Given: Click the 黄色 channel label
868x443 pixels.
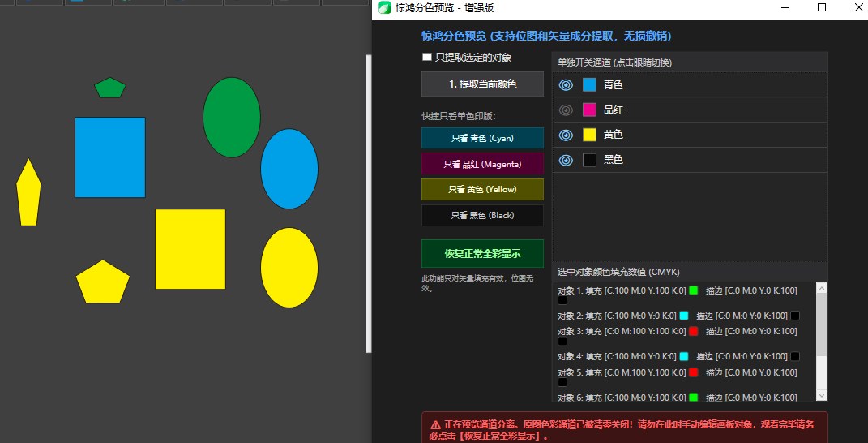Looking at the screenshot, I should tap(614, 135).
